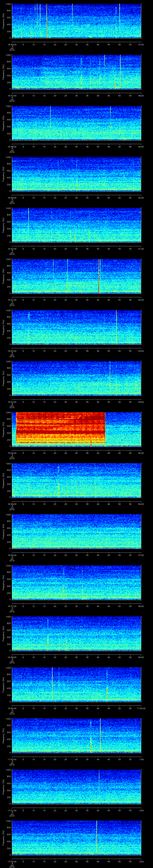Click the 16:54:00 start time label
Screen dimensions: 153x868
[x=12, y=453]
